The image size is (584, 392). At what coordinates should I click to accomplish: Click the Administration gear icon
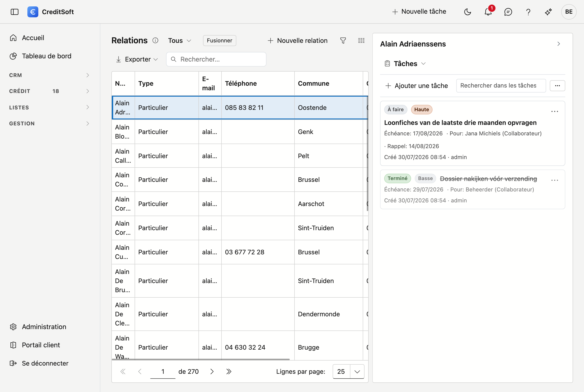point(13,327)
